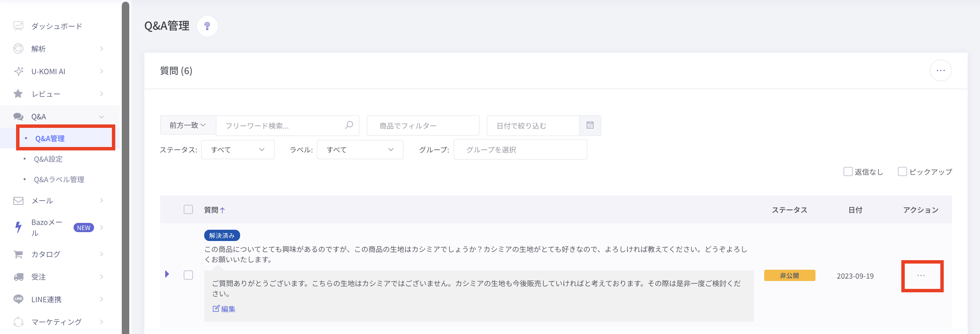Click the Q&A speech bubbles icon

click(18, 117)
